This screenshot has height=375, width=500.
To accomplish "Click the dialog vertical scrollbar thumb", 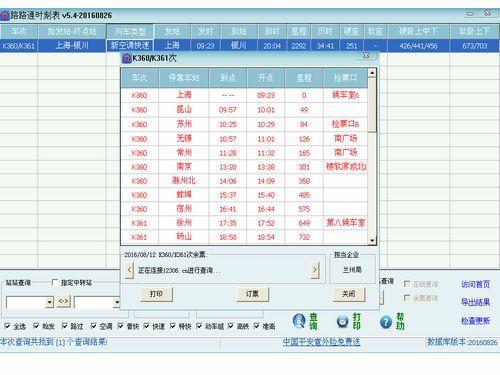I will pyautogui.click(x=372, y=105).
